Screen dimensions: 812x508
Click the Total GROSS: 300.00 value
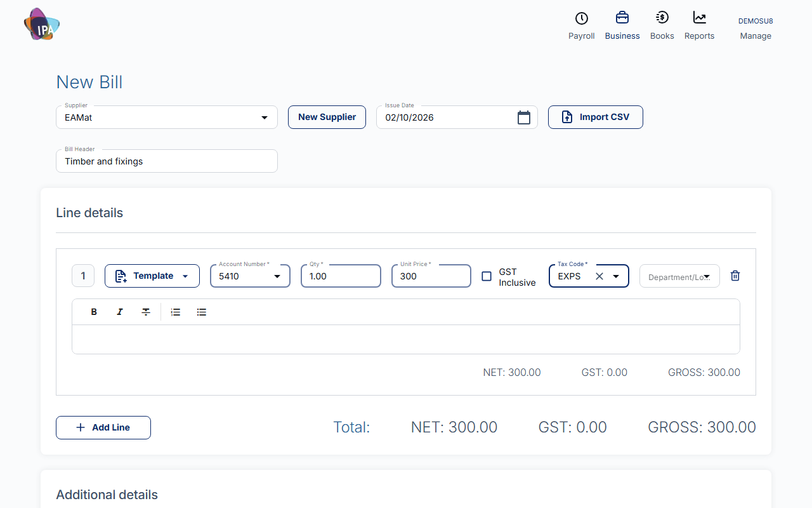point(702,427)
